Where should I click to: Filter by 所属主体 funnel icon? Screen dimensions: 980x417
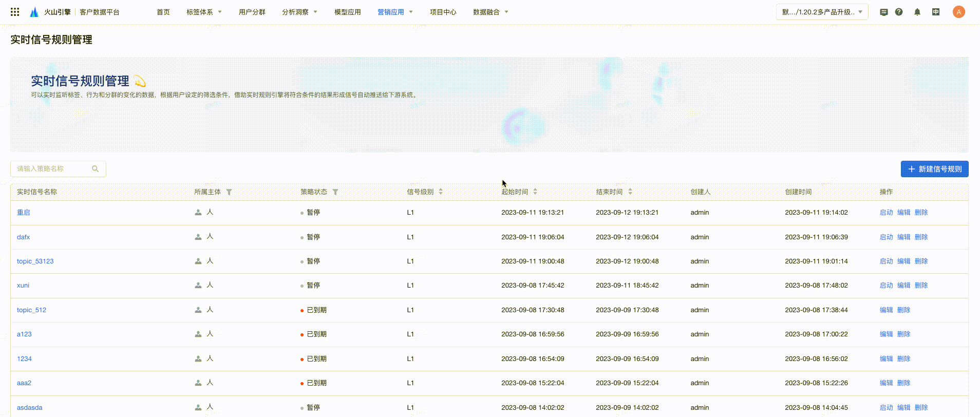click(x=229, y=192)
